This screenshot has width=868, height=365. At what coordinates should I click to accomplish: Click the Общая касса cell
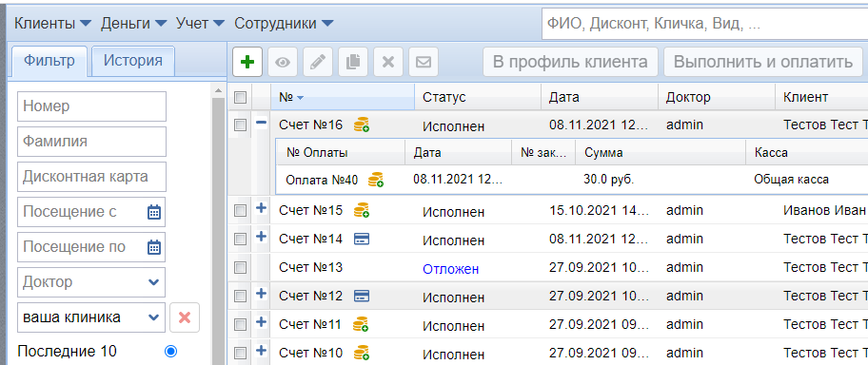[x=791, y=180]
